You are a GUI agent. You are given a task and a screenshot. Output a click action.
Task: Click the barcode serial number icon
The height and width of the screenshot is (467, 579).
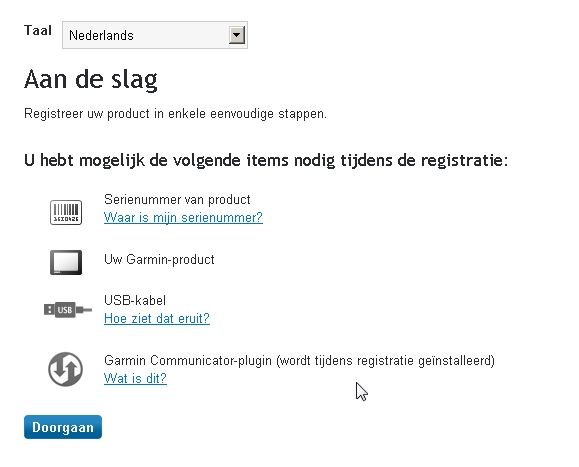[x=66, y=212]
